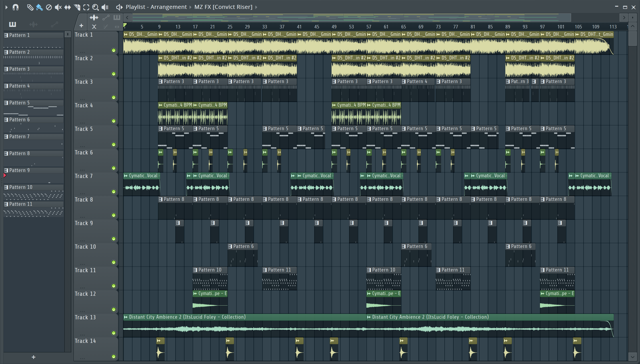Mute Track 3 with green LED
Image resolution: width=640 pixels, height=364 pixels.
pyautogui.click(x=114, y=98)
